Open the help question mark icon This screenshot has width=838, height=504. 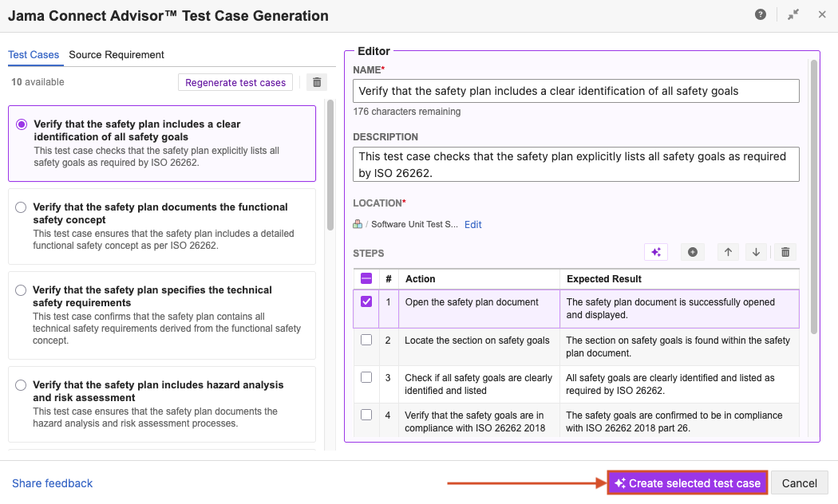(760, 14)
